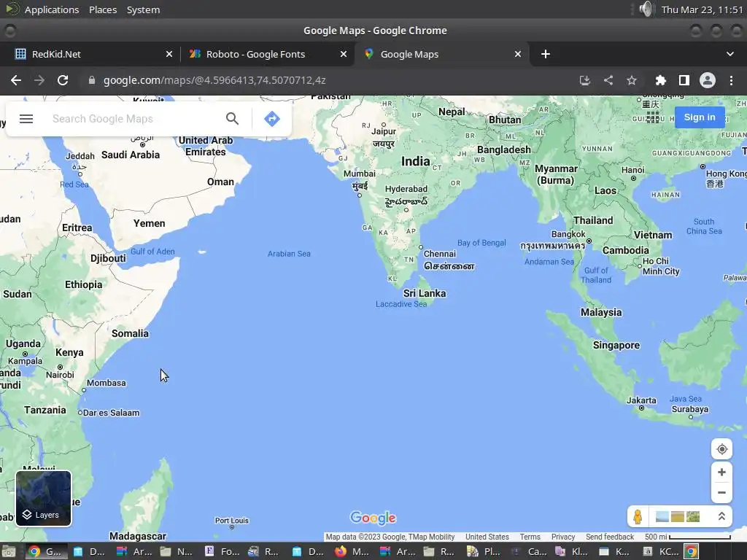Open Chrome profile avatar menu
This screenshot has height=560, width=747.
click(x=708, y=80)
